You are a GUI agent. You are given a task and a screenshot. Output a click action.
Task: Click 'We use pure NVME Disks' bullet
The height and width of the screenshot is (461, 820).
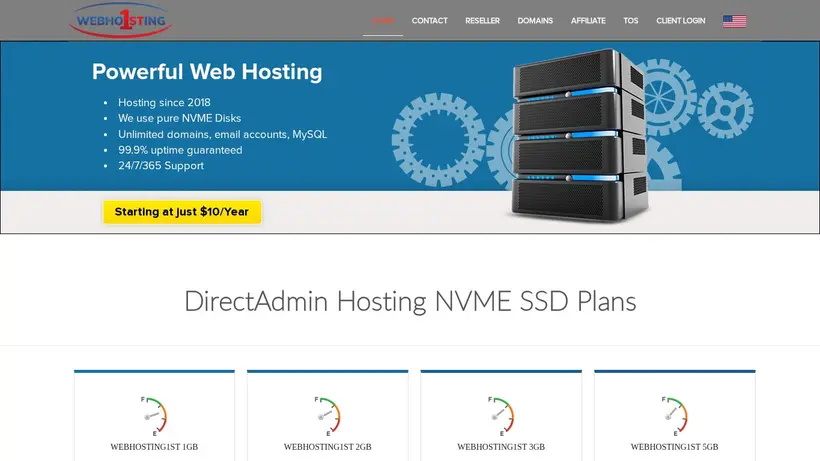179,118
